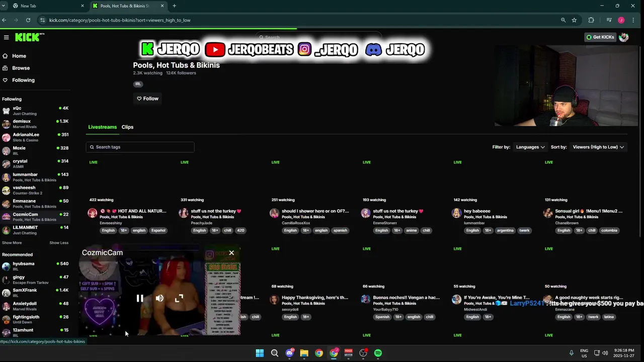Open the Kick hamburger sidebar menu
This screenshot has width=644, height=362.
[x=6, y=37]
